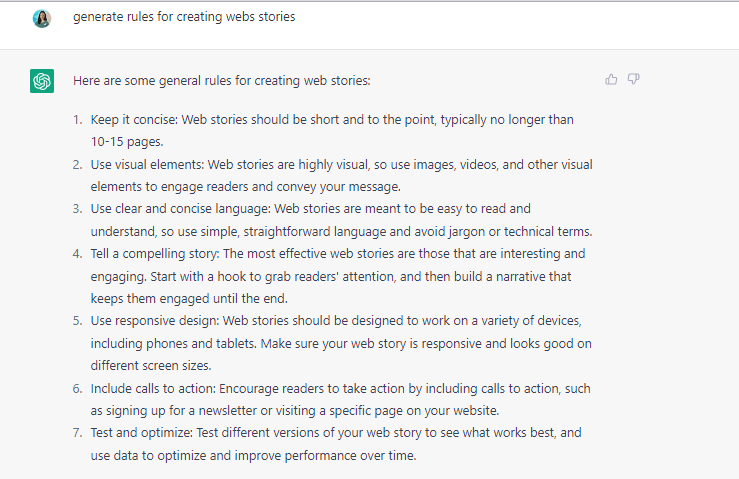
Task: Click the 'Use visual elements' rule text
Action: pyautogui.click(x=147, y=165)
